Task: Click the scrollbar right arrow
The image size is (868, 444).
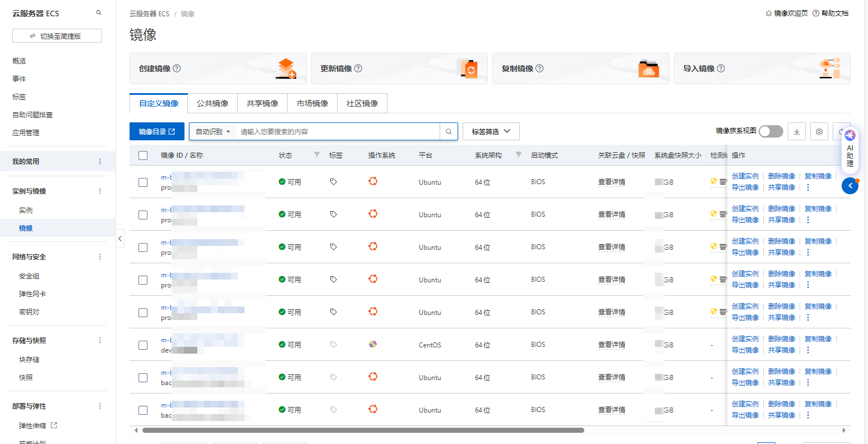Action: 844,431
